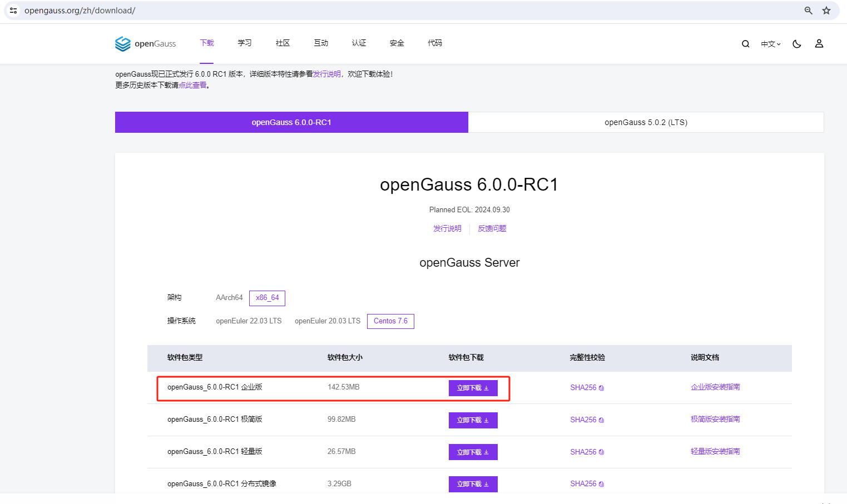Click the openGauss logo
Screen dimensions: 847x504
point(145,43)
